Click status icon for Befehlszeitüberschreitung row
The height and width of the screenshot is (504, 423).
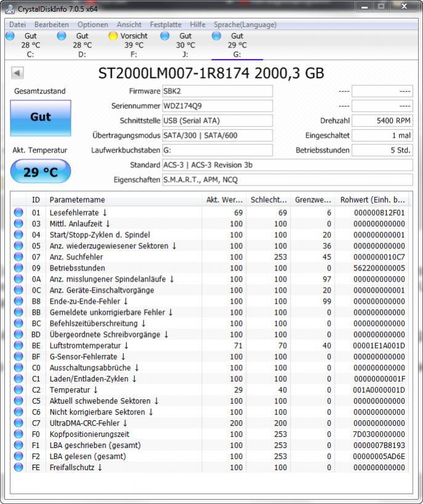[18, 323]
